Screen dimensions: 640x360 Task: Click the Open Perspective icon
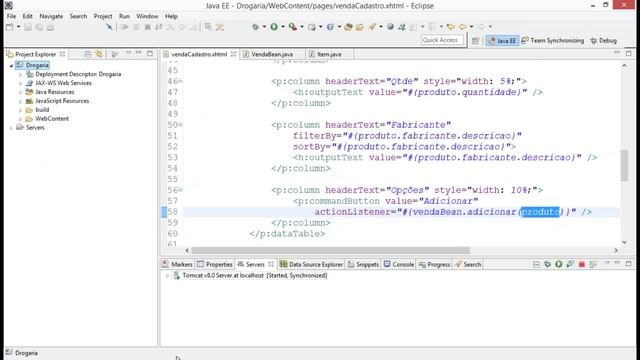[x=476, y=40]
